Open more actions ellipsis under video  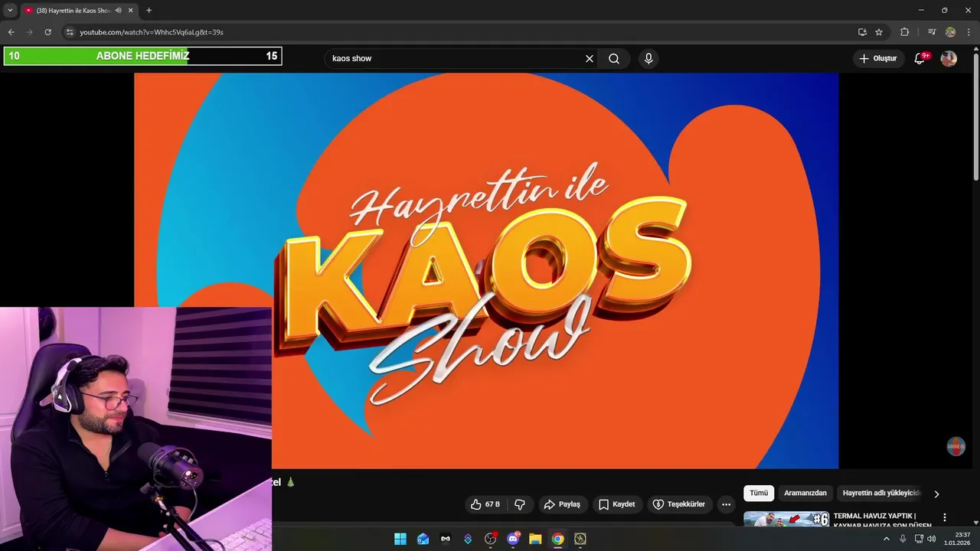coord(726,504)
